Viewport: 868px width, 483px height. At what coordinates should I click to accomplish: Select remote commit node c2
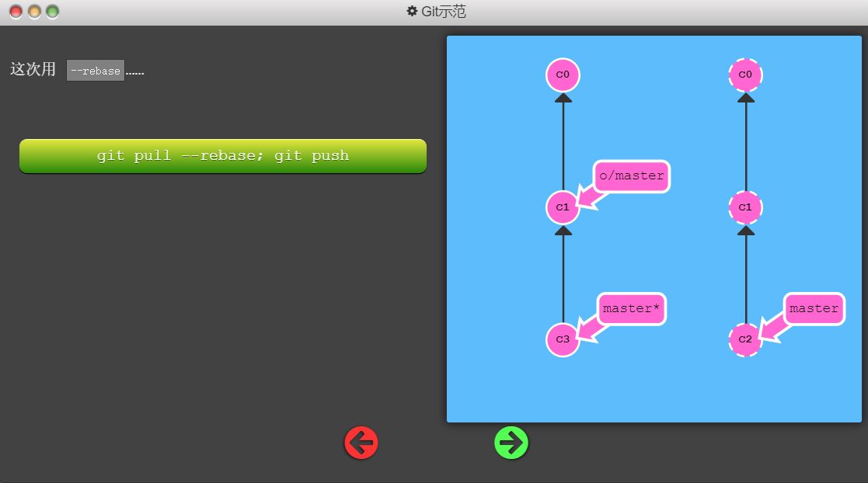[x=745, y=339]
